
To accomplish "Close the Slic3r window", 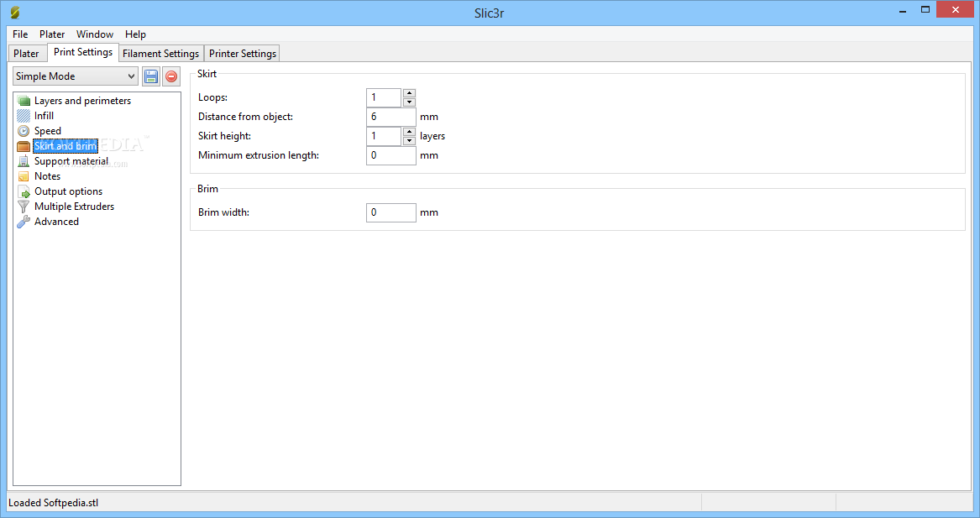I will point(956,9).
